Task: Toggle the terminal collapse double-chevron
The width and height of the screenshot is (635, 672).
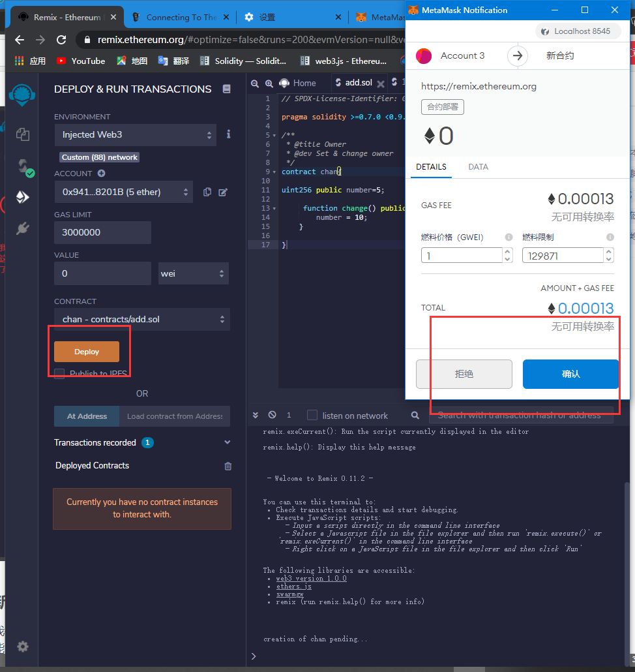Action: coord(256,415)
